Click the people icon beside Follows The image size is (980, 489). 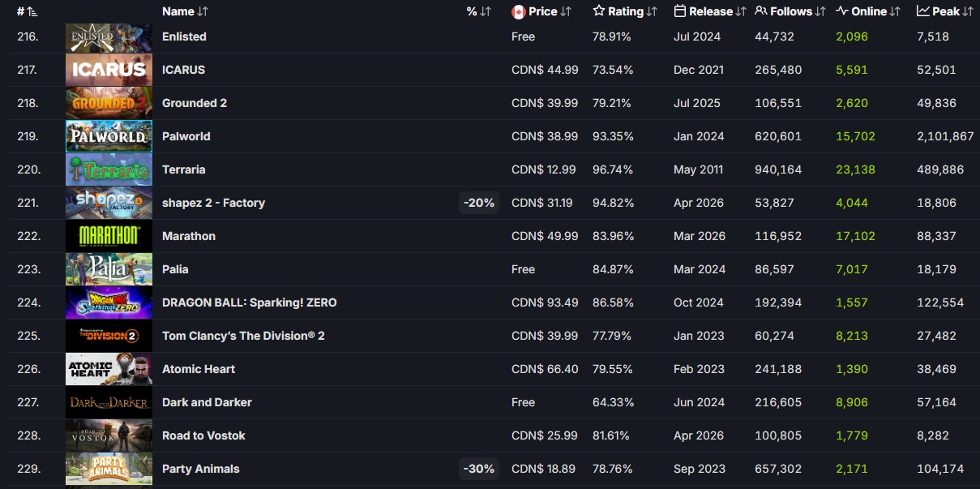(761, 11)
